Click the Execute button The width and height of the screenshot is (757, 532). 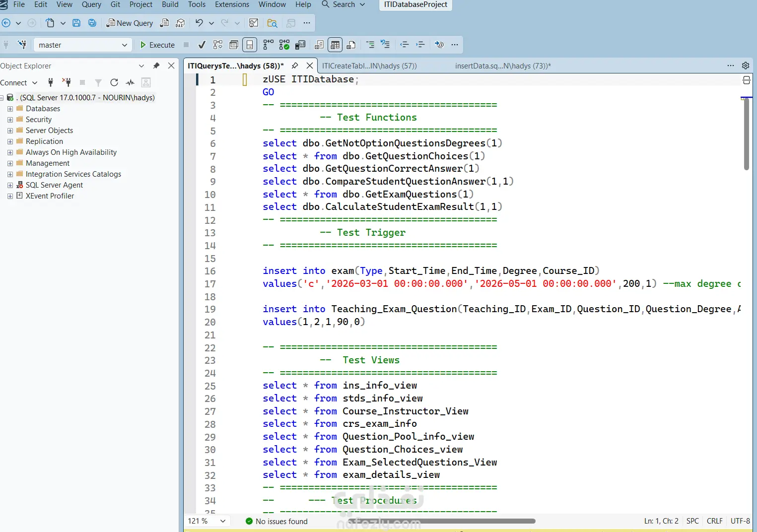click(x=157, y=45)
